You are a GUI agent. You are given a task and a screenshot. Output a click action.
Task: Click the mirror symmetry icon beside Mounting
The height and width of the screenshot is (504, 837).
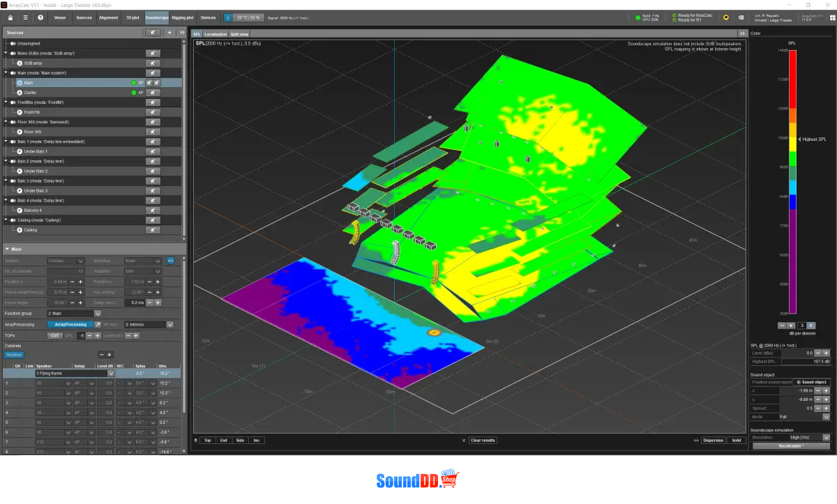point(170,261)
